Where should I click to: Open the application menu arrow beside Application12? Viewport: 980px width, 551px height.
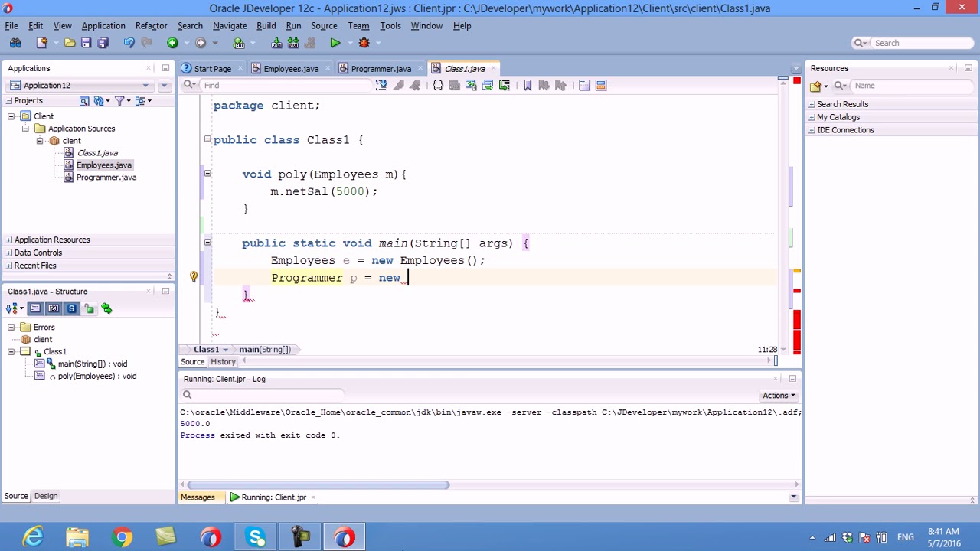click(x=165, y=85)
